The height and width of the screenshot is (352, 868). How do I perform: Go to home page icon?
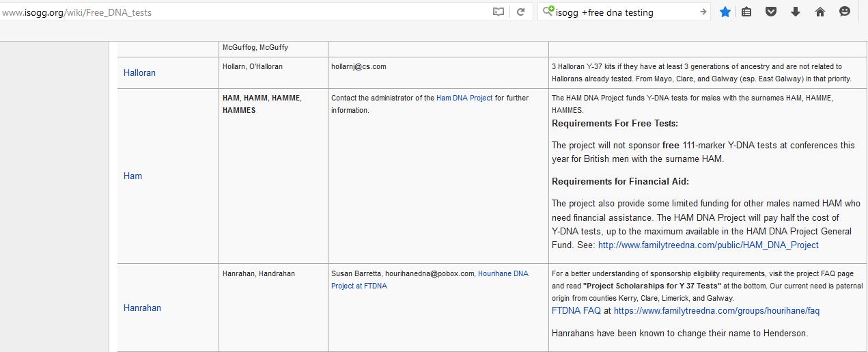click(820, 12)
